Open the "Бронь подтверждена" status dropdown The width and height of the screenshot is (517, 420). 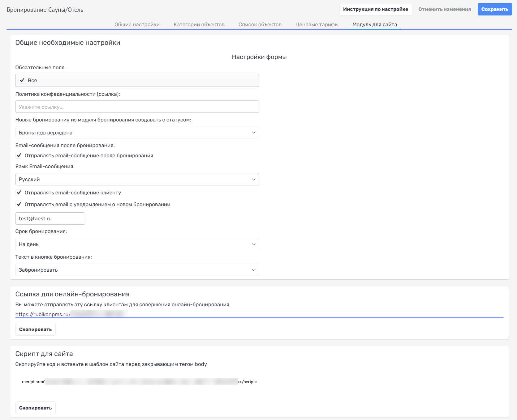tap(137, 132)
